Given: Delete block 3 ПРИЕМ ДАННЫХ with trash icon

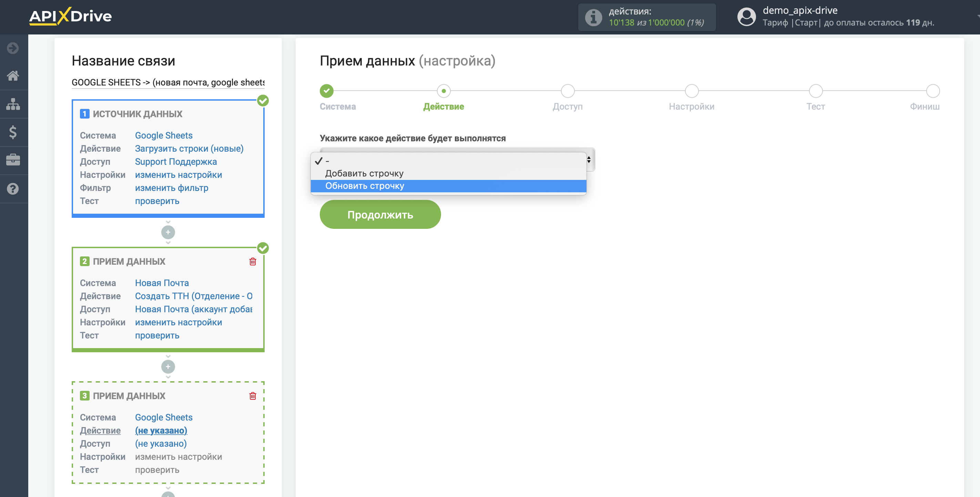Looking at the screenshot, I should [x=253, y=396].
